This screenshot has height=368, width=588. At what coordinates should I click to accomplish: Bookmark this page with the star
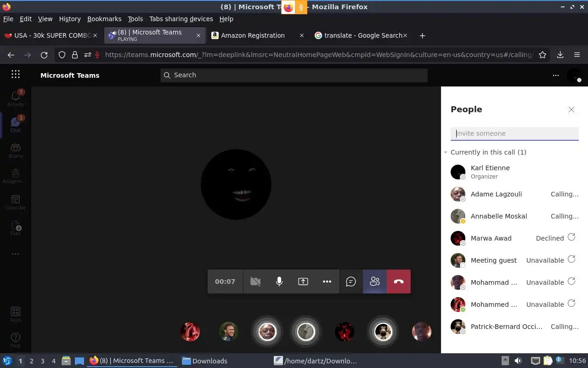tap(543, 55)
